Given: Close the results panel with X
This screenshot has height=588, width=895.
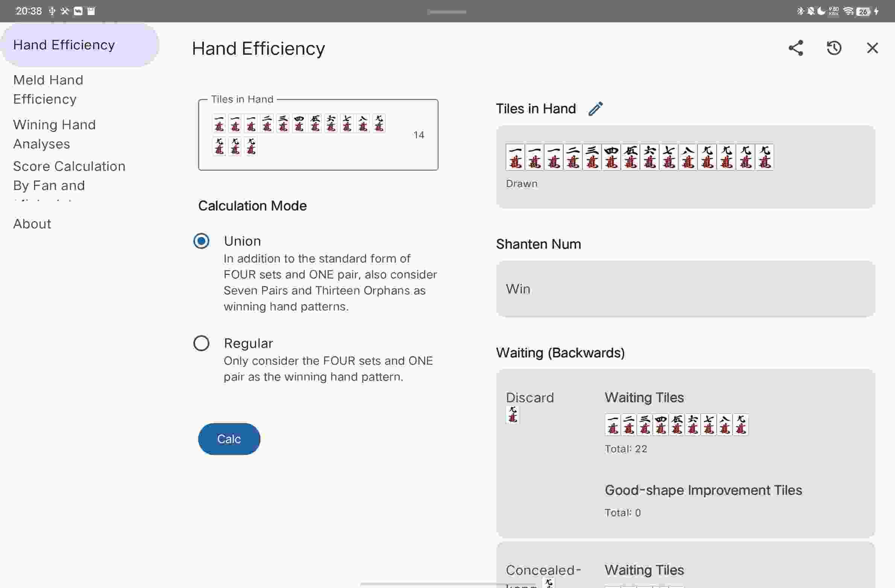Looking at the screenshot, I should pyautogui.click(x=872, y=48).
